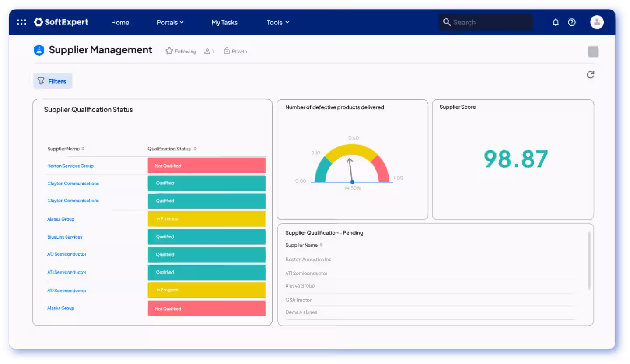Open My Tasks from the navigation bar
Screen dimensions: 630x364
click(x=224, y=22)
